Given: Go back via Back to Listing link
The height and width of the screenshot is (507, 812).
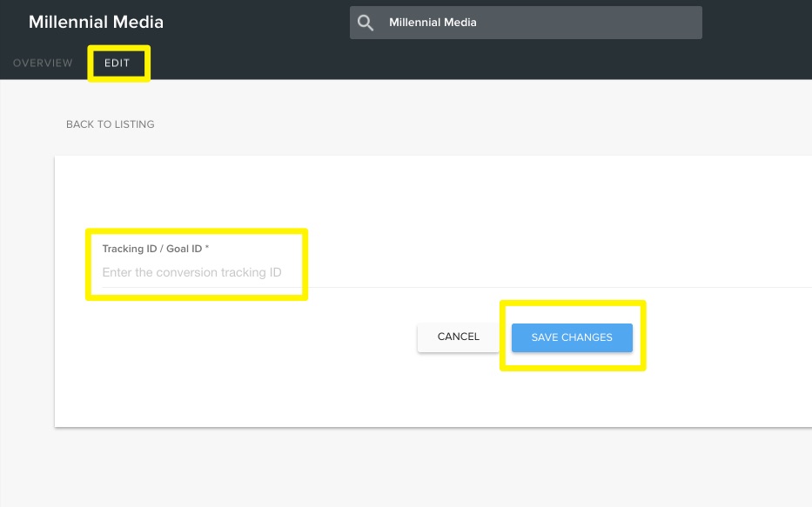Looking at the screenshot, I should click(111, 124).
